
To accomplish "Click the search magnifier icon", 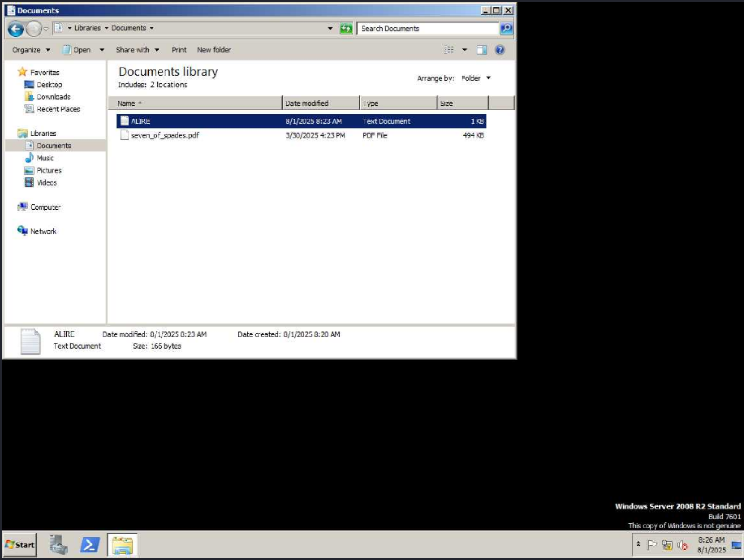I will pos(506,29).
